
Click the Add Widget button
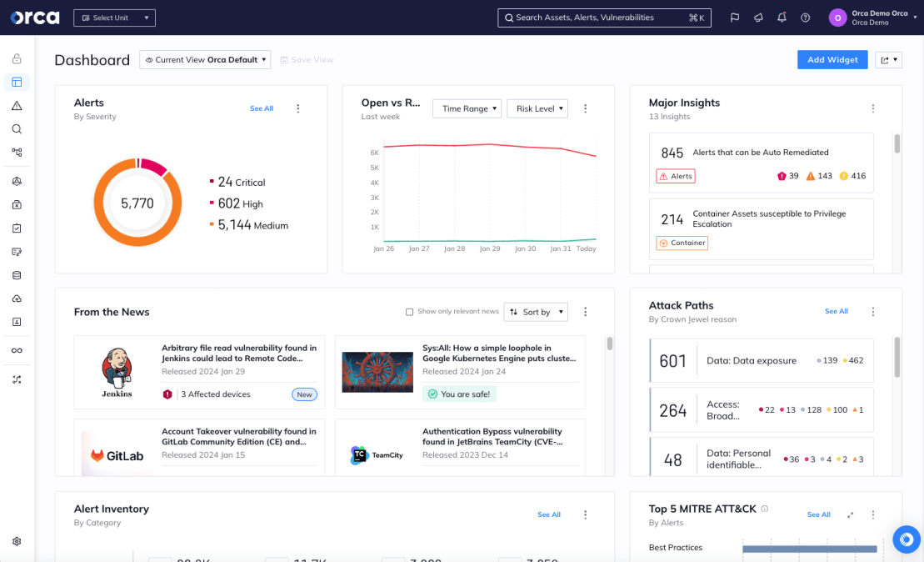[832, 59]
